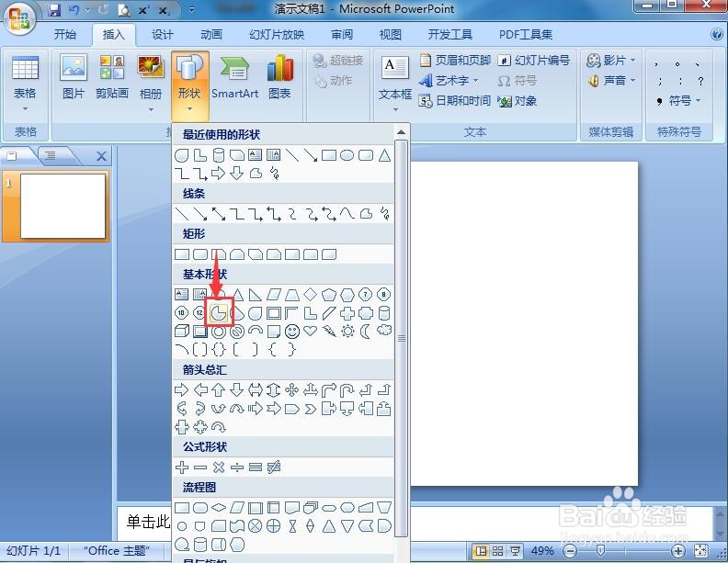Switch to the outline pane tab
This screenshot has height=563, width=728.
(x=51, y=155)
